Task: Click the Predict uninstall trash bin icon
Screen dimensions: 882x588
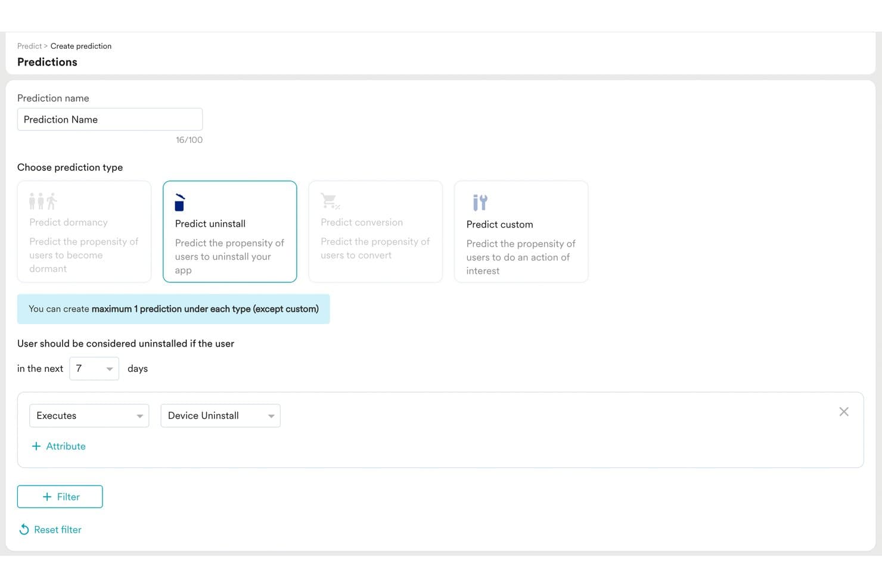Action: 180,203
